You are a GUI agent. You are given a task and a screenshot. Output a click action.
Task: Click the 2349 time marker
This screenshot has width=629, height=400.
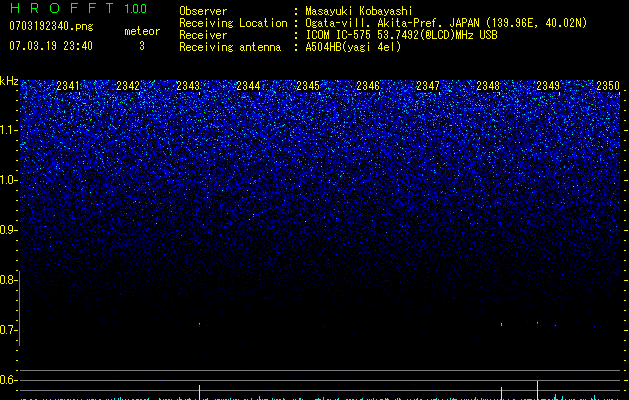point(548,85)
